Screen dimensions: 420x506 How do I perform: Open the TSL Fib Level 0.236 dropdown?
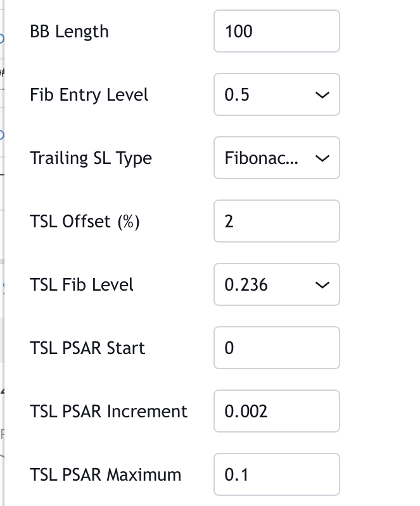(277, 284)
